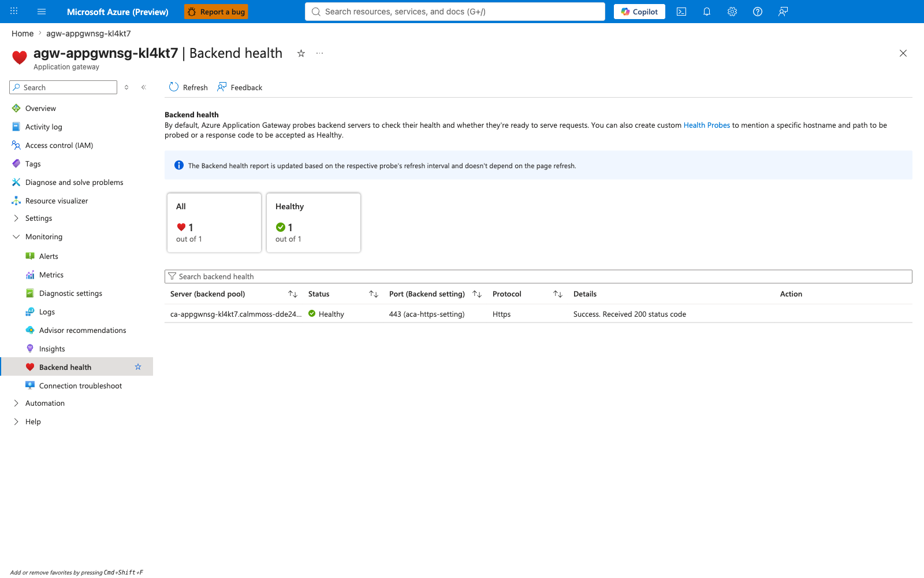This screenshot has height=578, width=924.
Task: Open the top bar feedback icon
Action: 783,12
